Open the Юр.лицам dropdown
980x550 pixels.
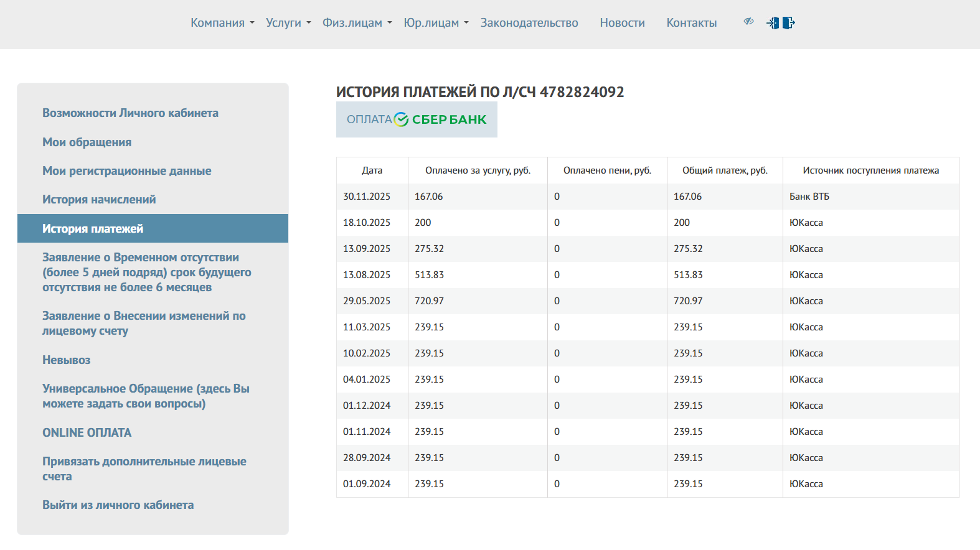(x=436, y=23)
